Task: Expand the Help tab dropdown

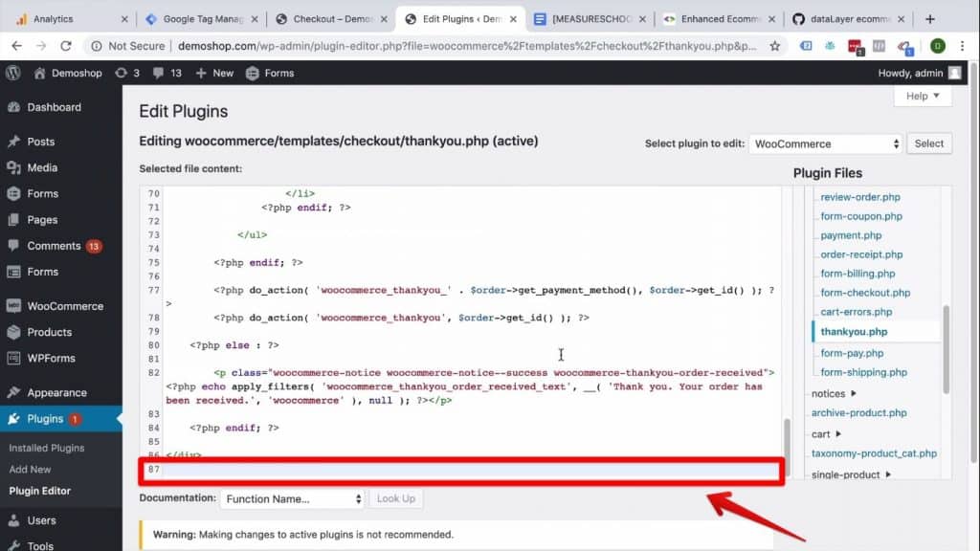Action: [923, 96]
